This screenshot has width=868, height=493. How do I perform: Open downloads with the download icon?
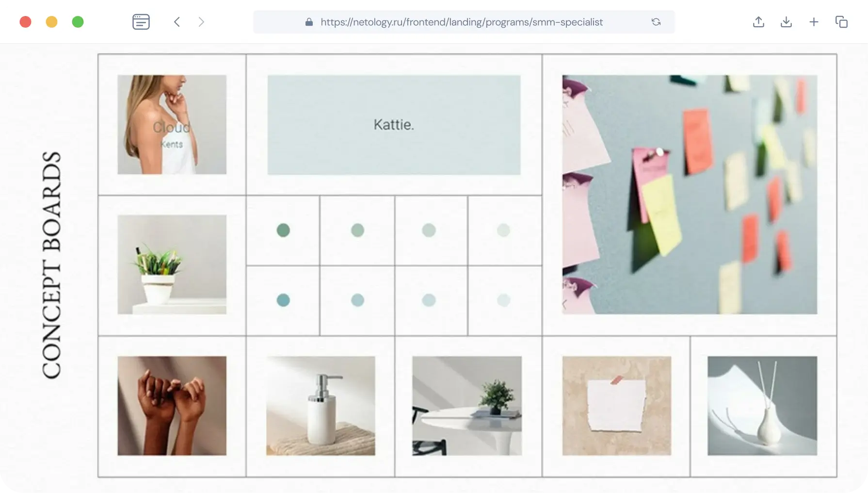point(786,22)
